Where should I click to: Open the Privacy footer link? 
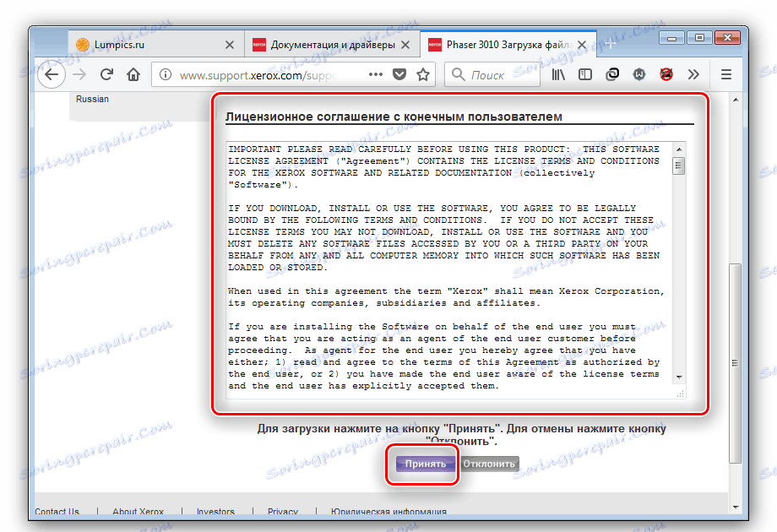[x=282, y=511]
